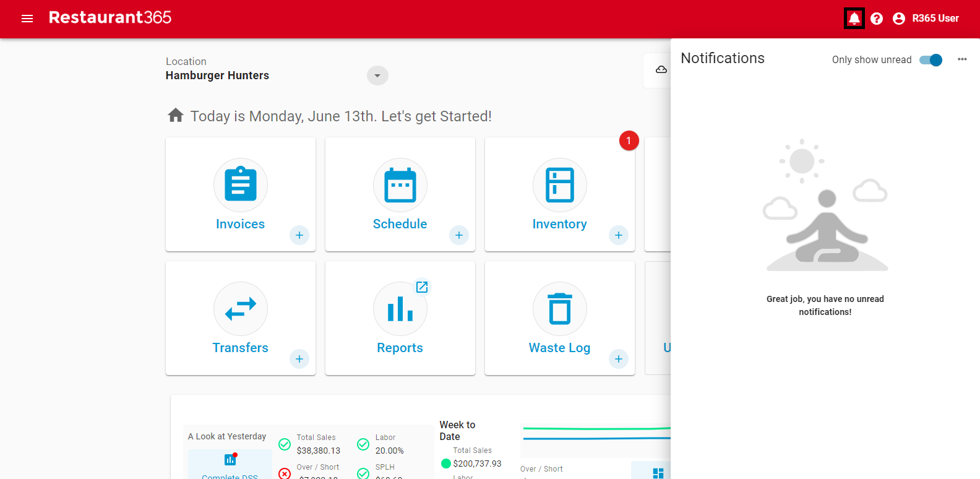
Task: Add new inventory with plus button
Action: coord(619,235)
